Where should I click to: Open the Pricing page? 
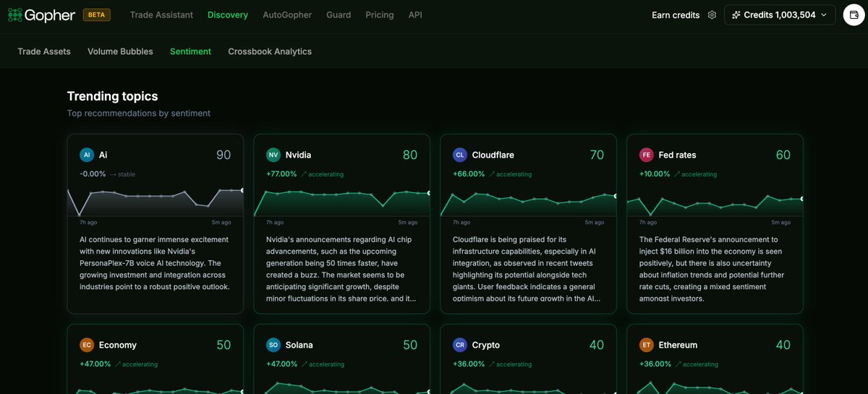coord(380,14)
